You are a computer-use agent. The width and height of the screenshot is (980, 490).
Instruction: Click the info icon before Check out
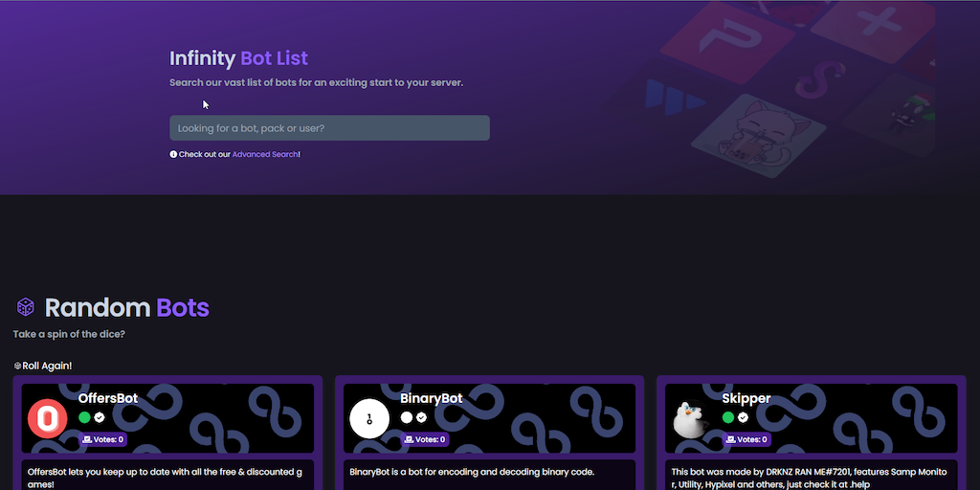tap(173, 154)
